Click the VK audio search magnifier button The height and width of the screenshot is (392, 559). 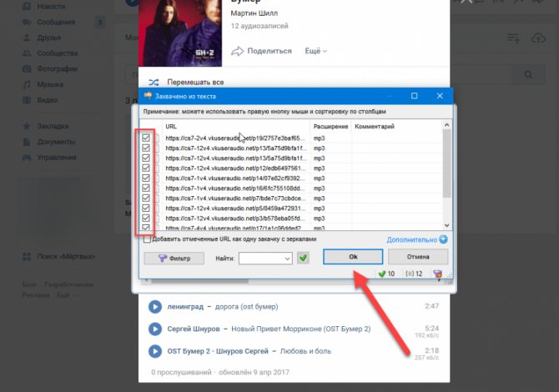coord(528,74)
